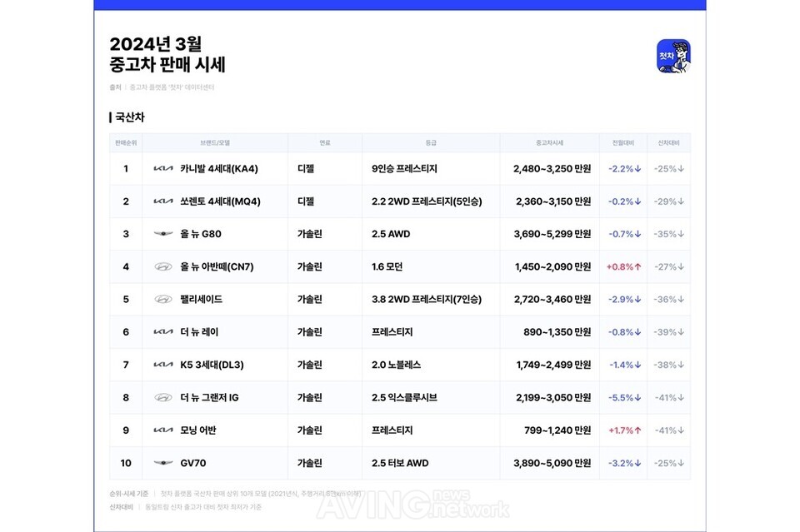This screenshot has height=532, width=800.
Task: Click the 등급 column header
Action: (431, 143)
